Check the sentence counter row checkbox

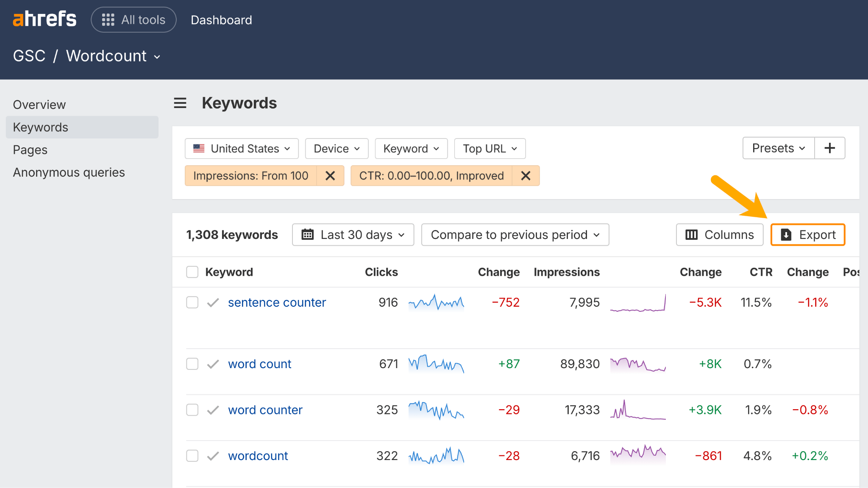point(192,302)
